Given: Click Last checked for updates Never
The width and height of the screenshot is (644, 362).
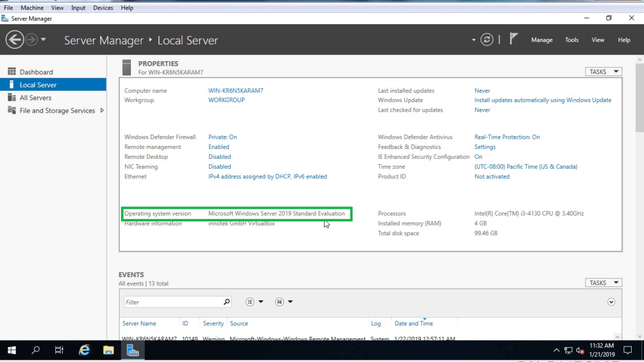Looking at the screenshot, I should pos(482,110).
